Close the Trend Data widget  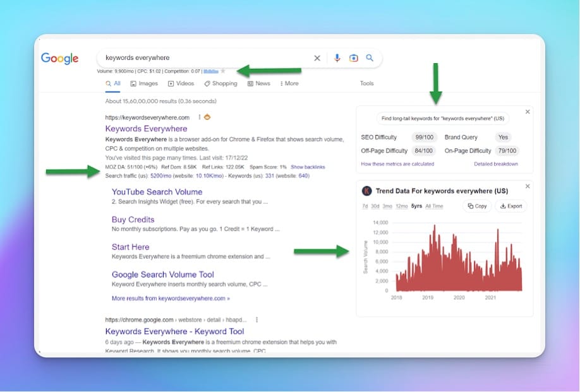[x=528, y=186]
